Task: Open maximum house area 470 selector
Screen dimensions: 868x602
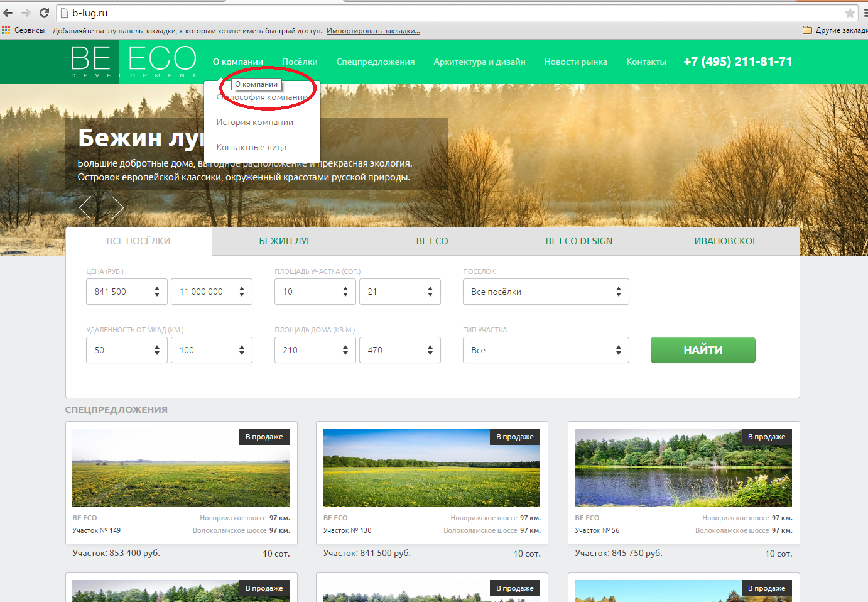Action: click(x=399, y=350)
